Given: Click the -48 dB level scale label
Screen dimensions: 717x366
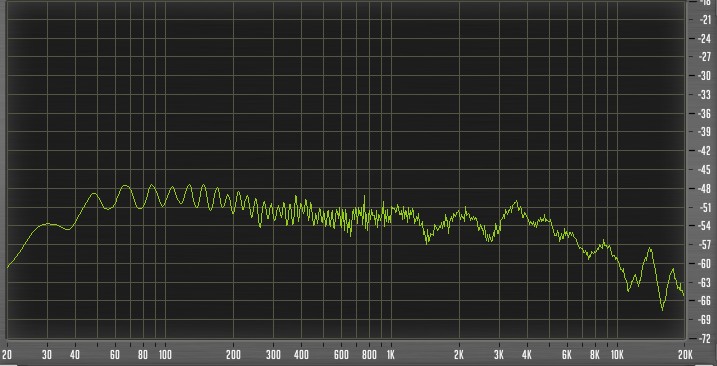Looking at the screenshot, I should click(703, 188).
